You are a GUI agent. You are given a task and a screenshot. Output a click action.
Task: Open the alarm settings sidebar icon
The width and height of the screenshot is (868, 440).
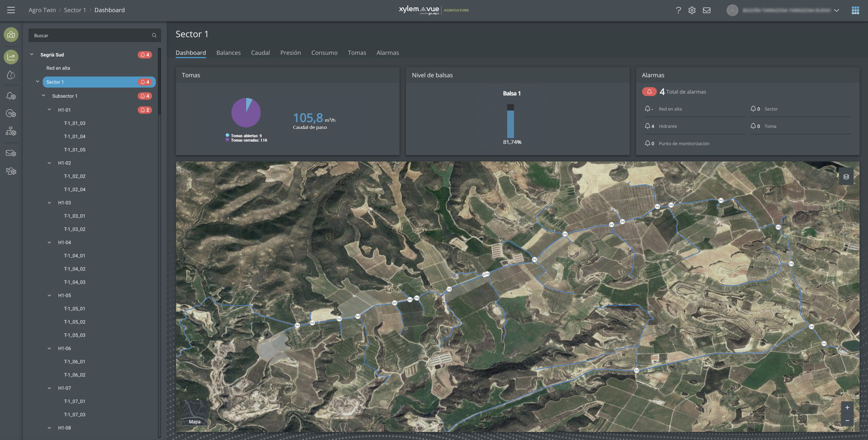11,96
